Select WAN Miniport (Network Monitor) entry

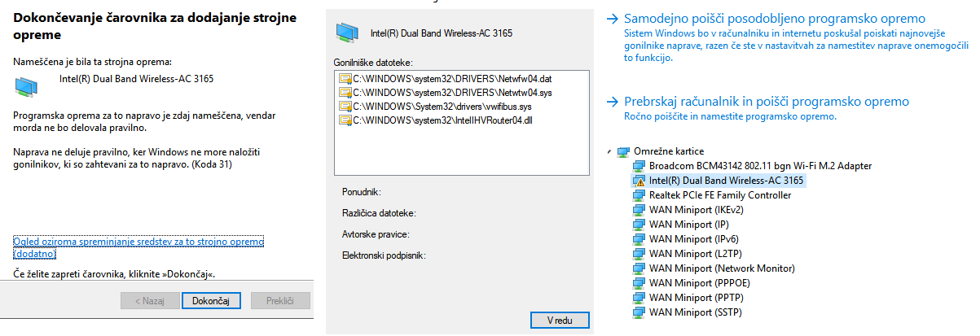coord(722,268)
